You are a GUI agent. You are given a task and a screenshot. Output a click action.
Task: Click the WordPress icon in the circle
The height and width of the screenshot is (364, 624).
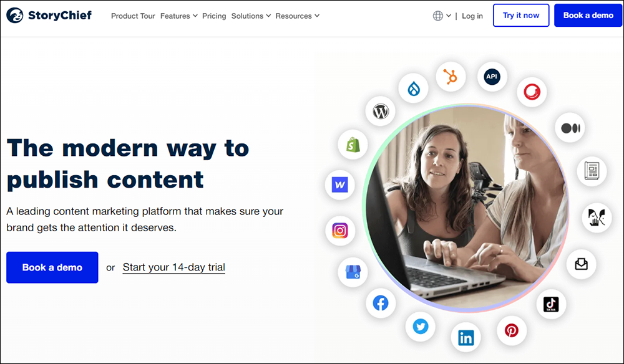381,112
